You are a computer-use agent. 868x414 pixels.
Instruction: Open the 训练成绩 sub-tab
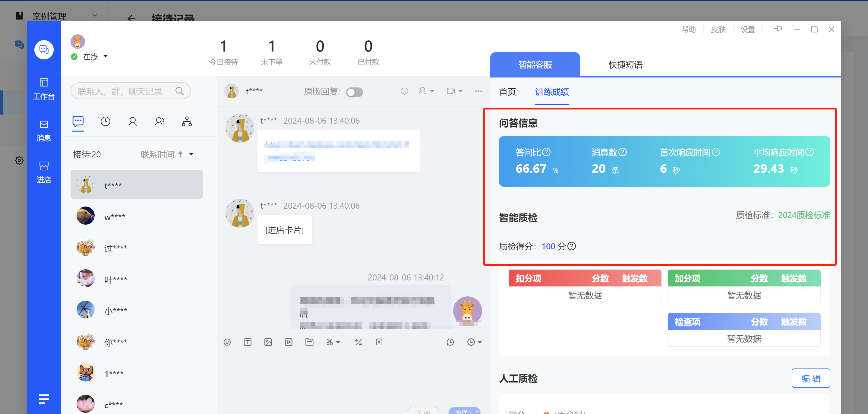click(552, 92)
